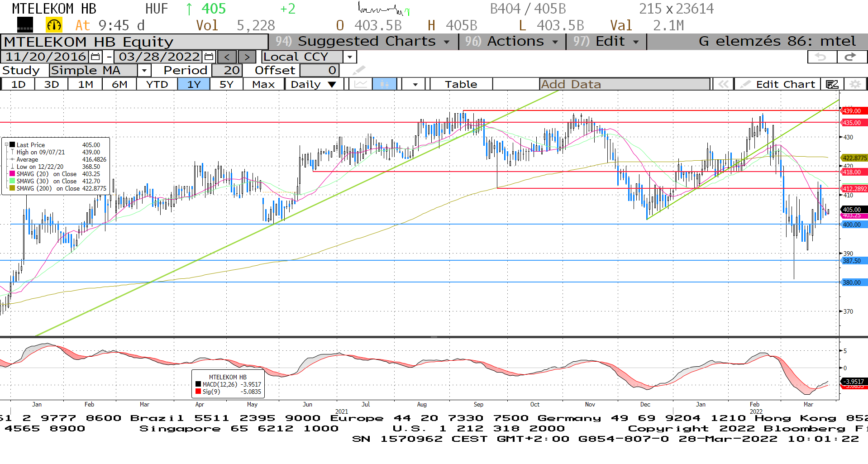868x464 pixels.
Task: Click the 439.00 red price label
Action: pos(854,111)
